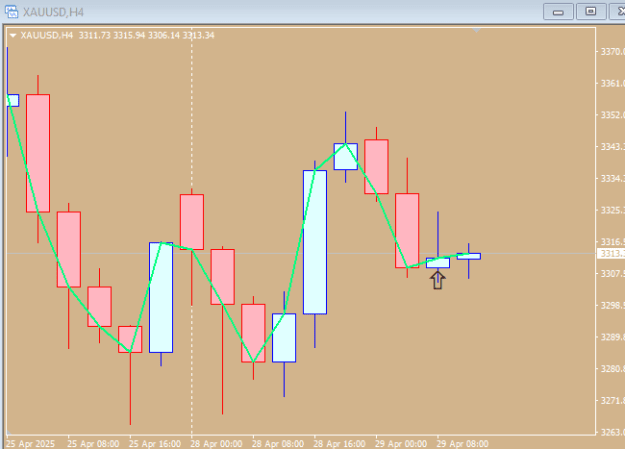Click the chart window icon in title bar
This screenshot has height=449, width=625.
tap(11, 12)
